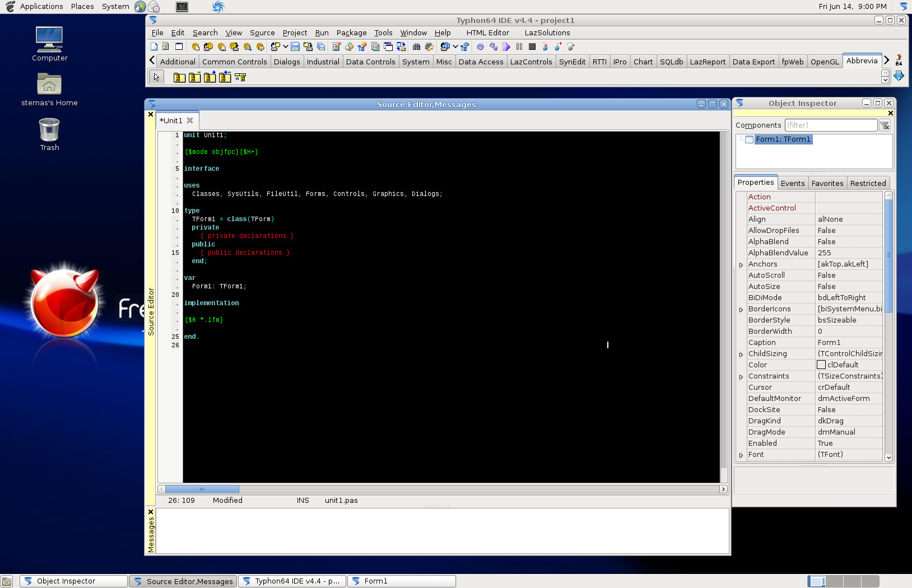Image resolution: width=912 pixels, height=588 pixels.
Task: Open Computer desktop icon
Action: (x=49, y=44)
